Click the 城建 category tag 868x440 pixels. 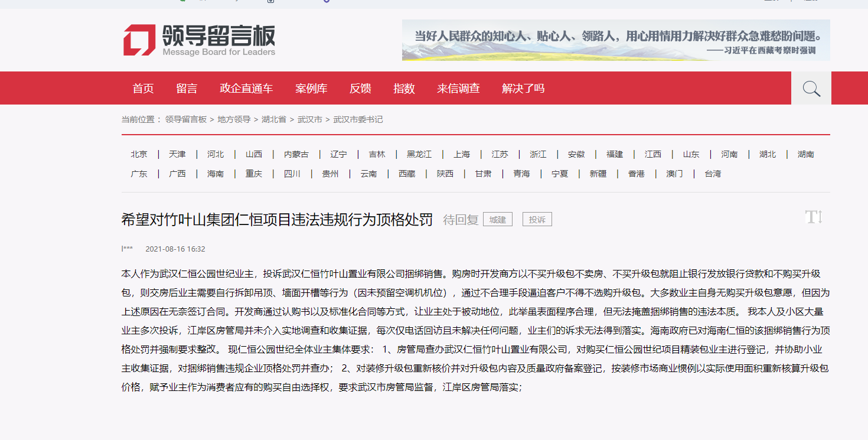[x=498, y=220]
